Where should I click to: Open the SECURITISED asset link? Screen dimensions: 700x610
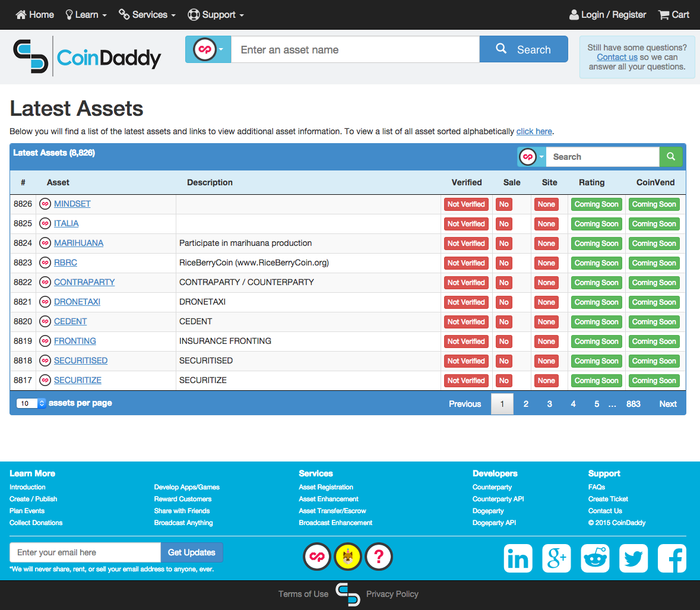pyautogui.click(x=81, y=361)
